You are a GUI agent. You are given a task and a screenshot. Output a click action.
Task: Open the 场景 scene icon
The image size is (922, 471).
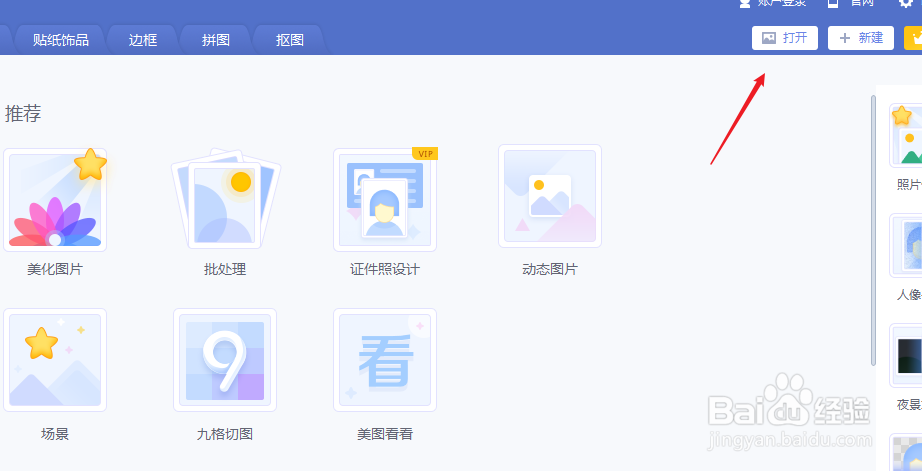click(x=55, y=360)
